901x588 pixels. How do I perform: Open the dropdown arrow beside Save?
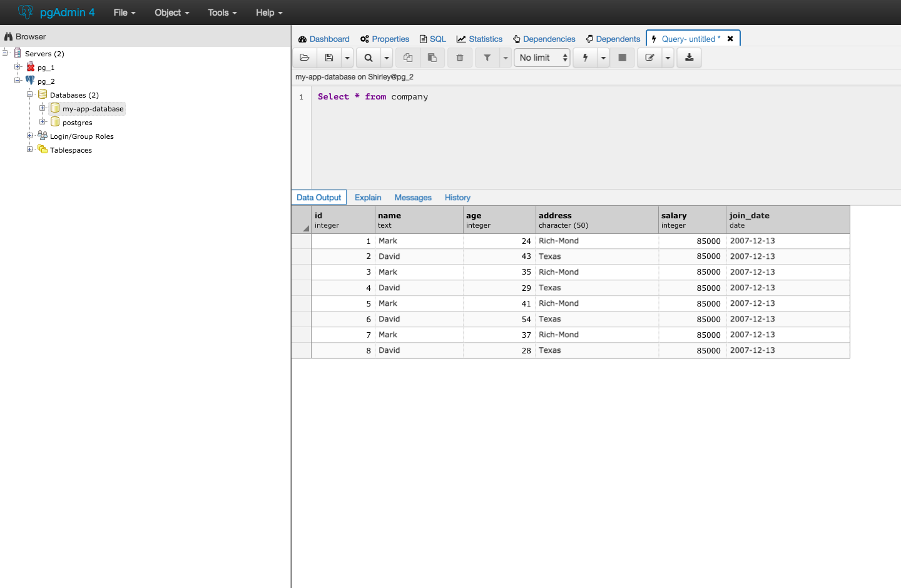coord(347,58)
